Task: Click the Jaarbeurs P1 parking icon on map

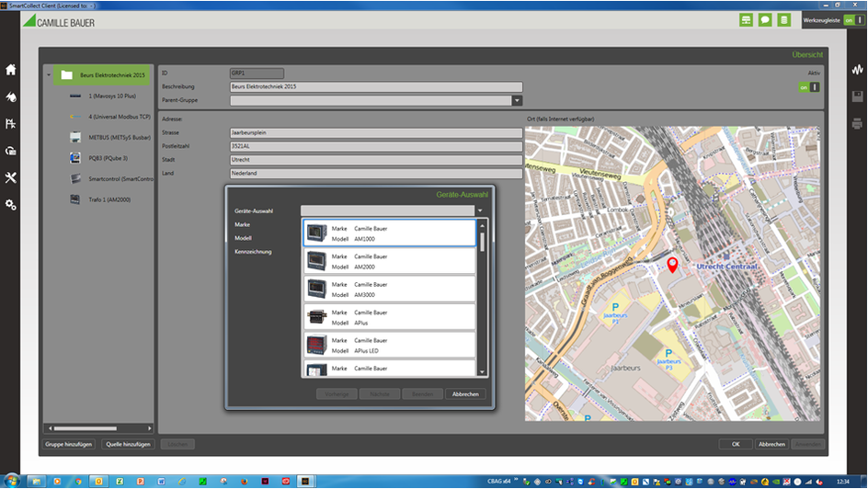Action: point(615,308)
